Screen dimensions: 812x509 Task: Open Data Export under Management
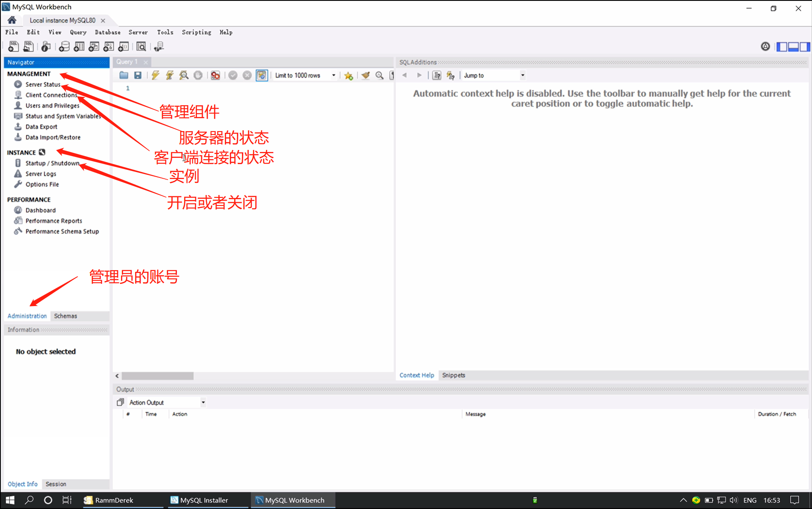[41, 127]
